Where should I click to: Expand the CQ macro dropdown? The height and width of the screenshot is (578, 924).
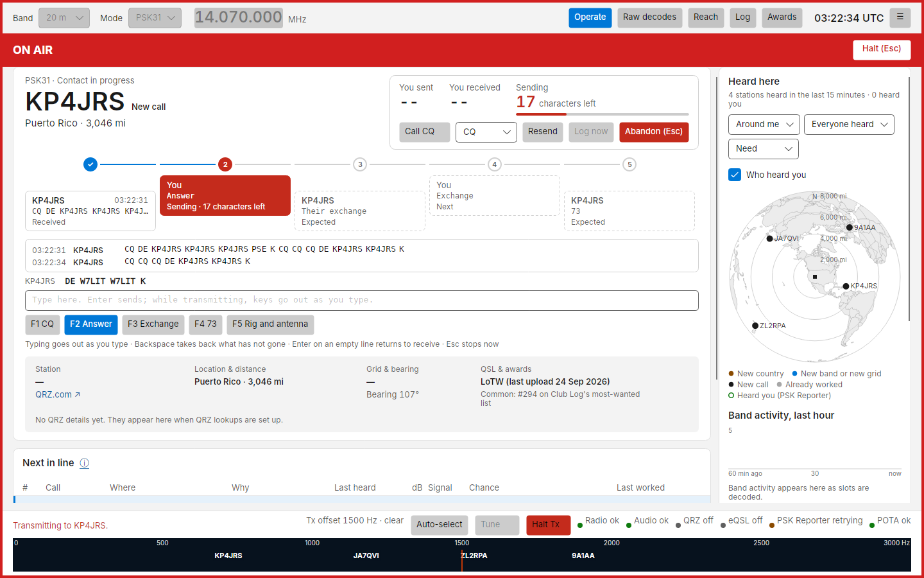[486, 132]
